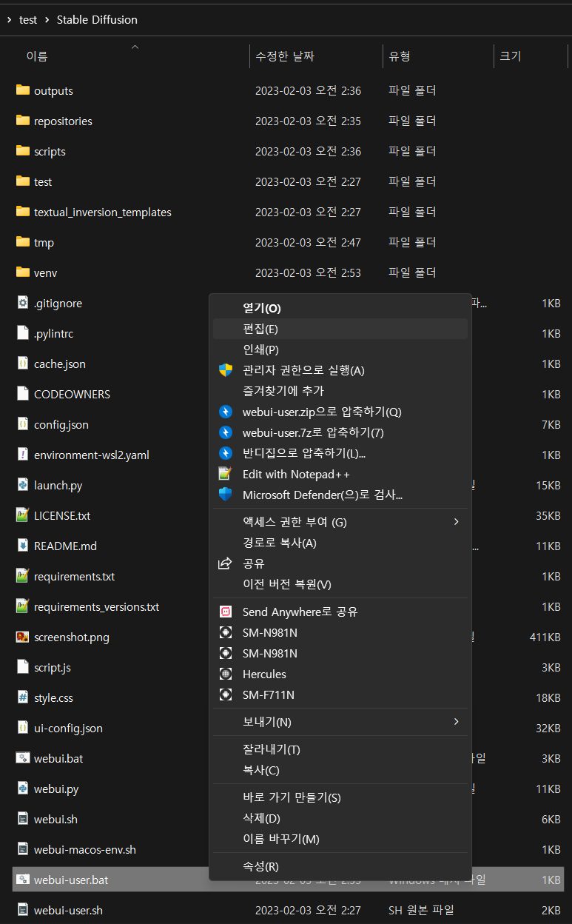This screenshot has width=572, height=924.
Task: Select 경로로 복사(A) menu entry
Action: coord(340,543)
